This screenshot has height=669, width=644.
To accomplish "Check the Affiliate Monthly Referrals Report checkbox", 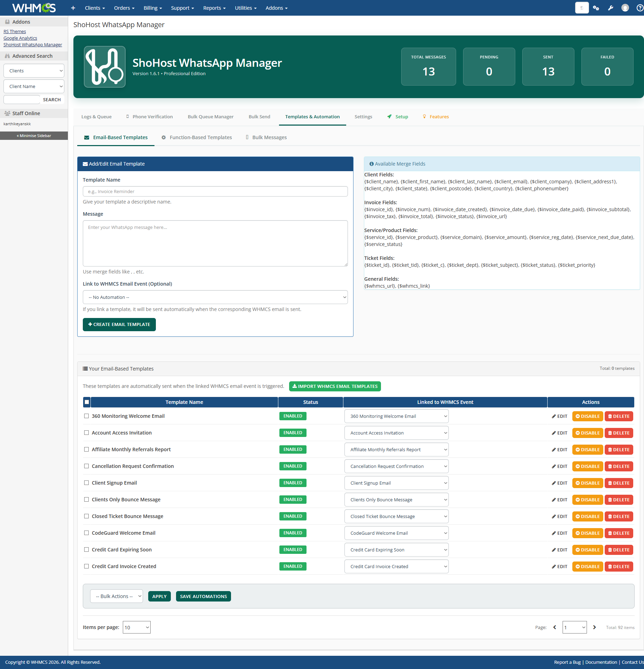I will 86,449.
